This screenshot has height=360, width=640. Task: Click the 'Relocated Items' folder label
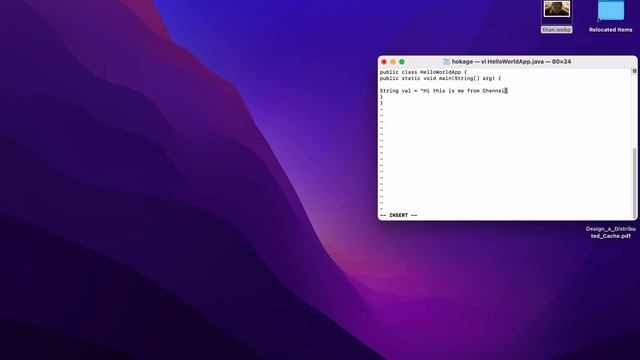pos(611,30)
